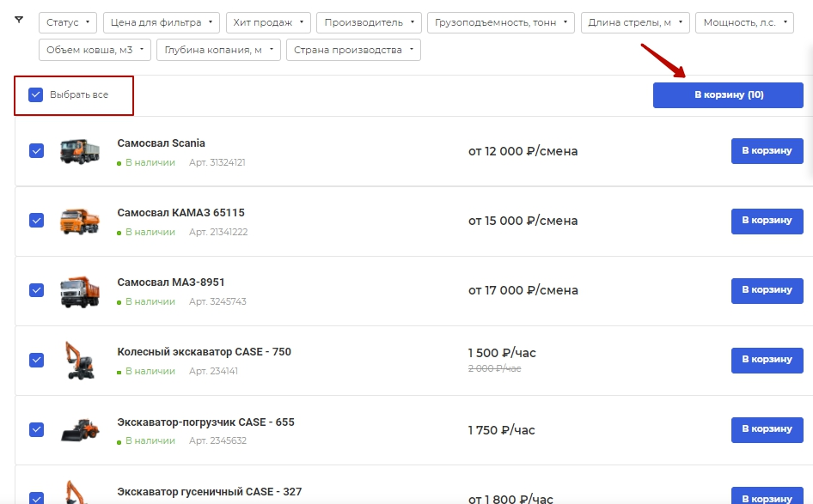
Task: Open the Статус filter dropdown
Action: point(68,23)
